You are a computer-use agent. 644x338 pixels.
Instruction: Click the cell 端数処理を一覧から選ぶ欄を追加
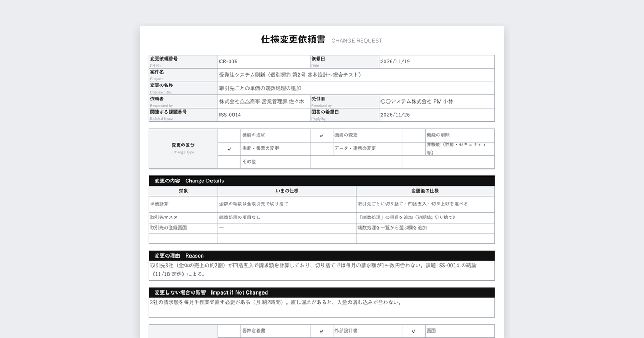point(426,228)
